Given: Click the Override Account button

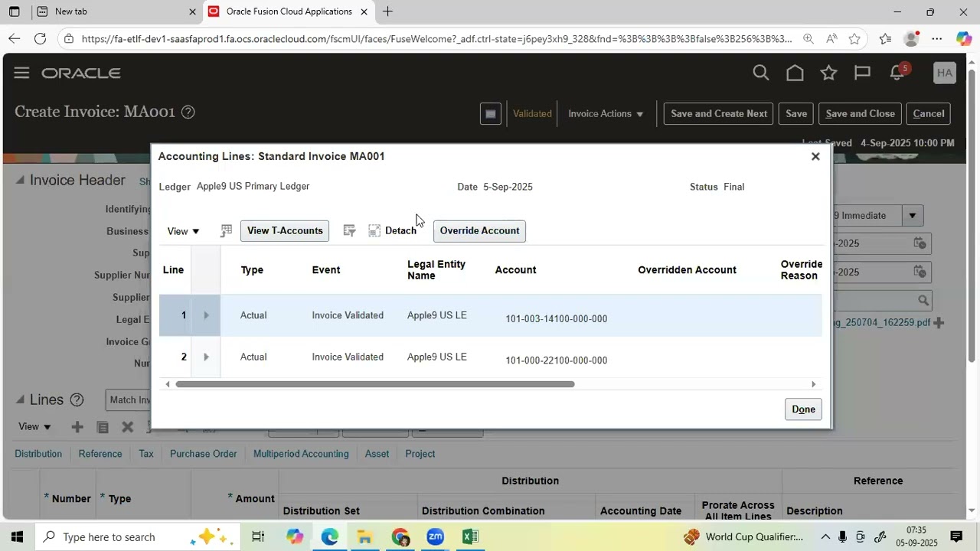Looking at the screenshot, I should (x=479, y=230).
